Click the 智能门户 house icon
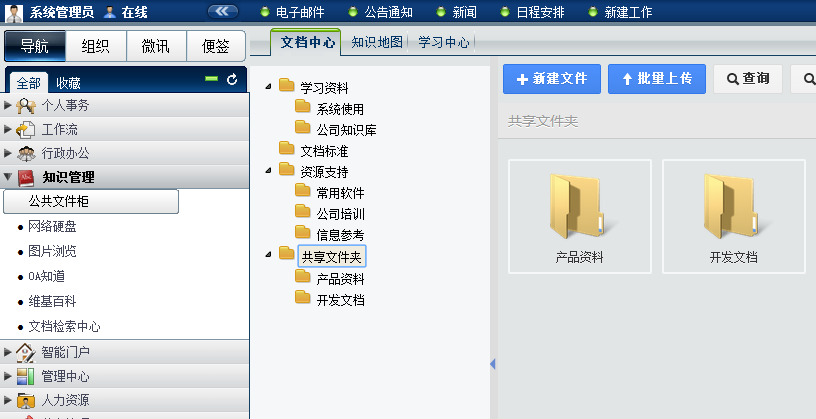Viewport: 816px width, 419px height. (x=26, y=352)
